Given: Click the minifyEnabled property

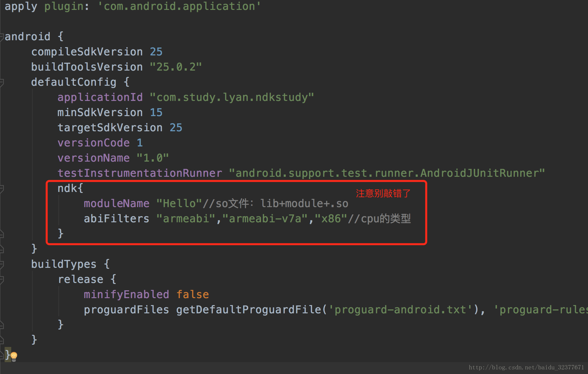Looking at the screenshot, I should (x=126, y=295).
